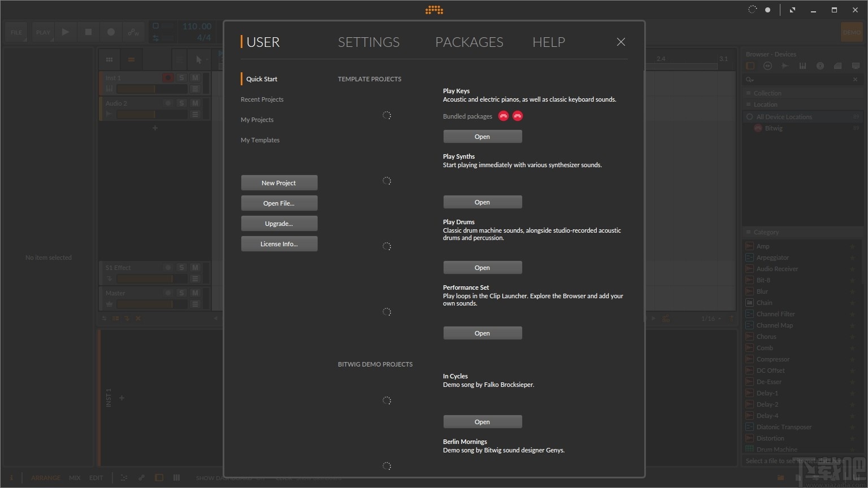Click the Audio 2 volume fader

point(151,115)
